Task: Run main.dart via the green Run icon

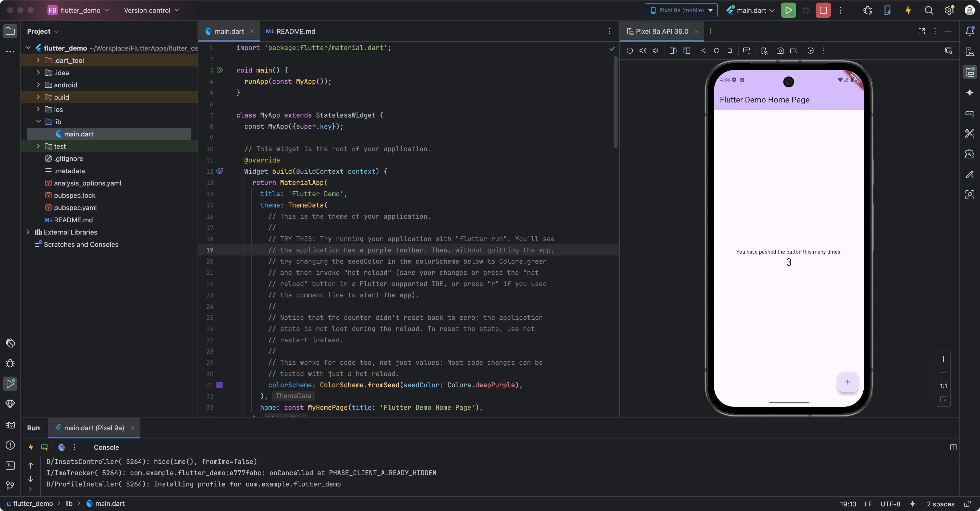Action: pos(788,10)
